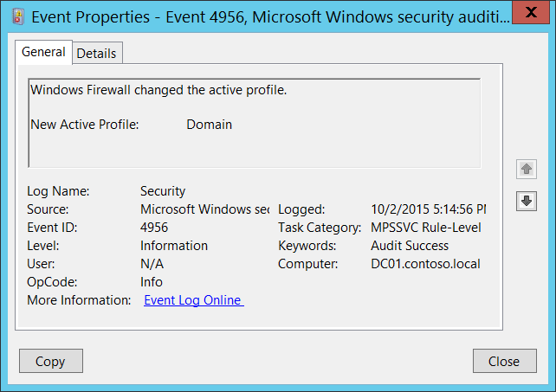Select the Level value Information
Viewport: 556px width, 392px height.
click(174, 245)
